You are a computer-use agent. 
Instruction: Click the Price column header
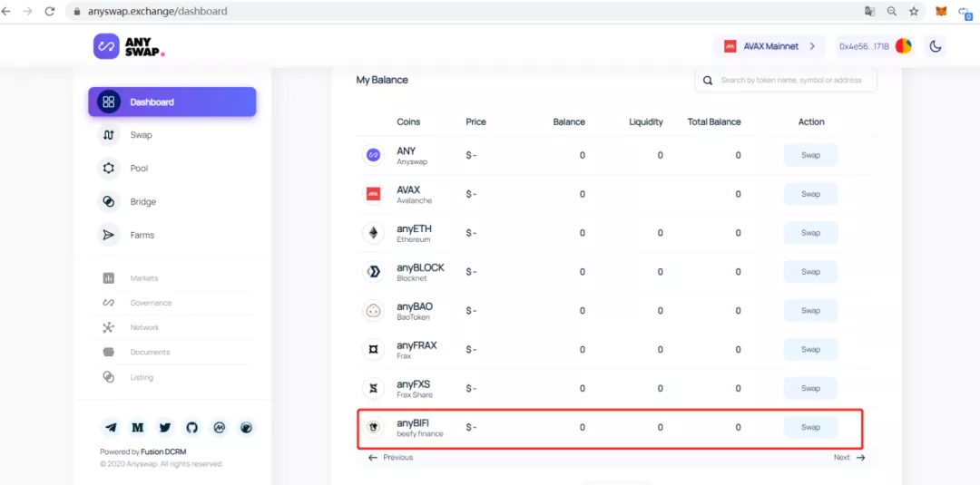click(475, 121)
